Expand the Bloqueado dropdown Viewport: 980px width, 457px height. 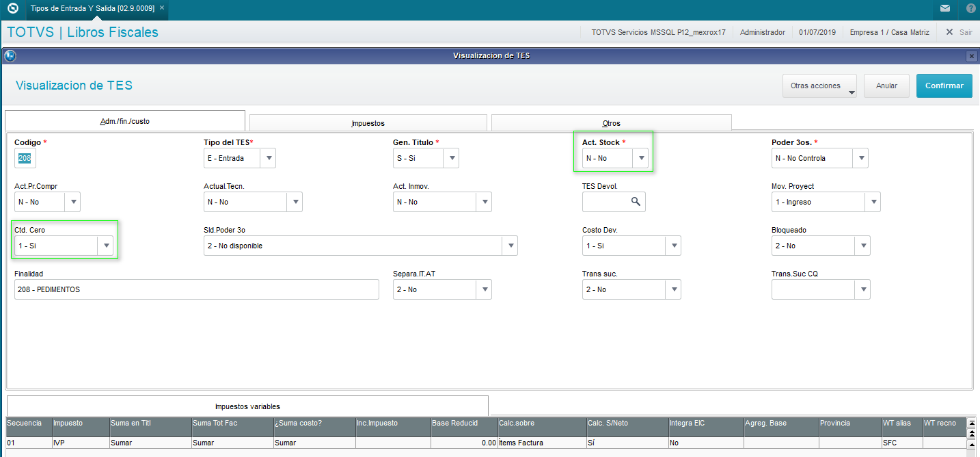(863, 246)
